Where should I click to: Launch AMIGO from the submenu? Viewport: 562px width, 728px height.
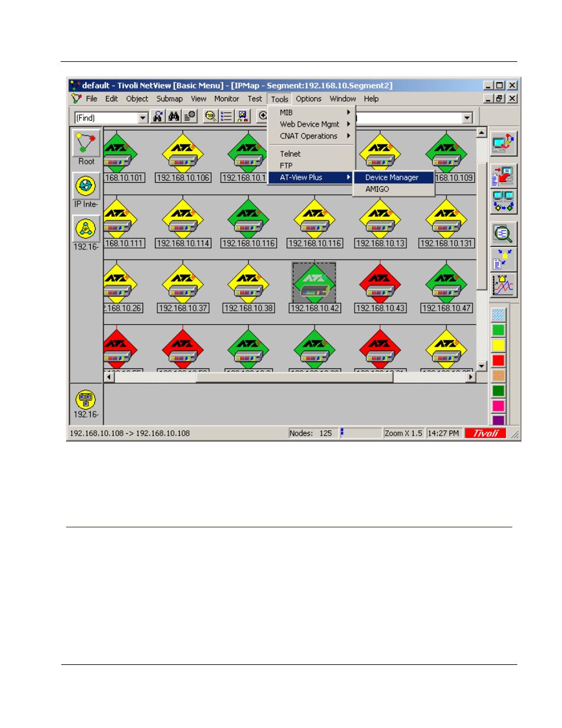tap(394, 189)
